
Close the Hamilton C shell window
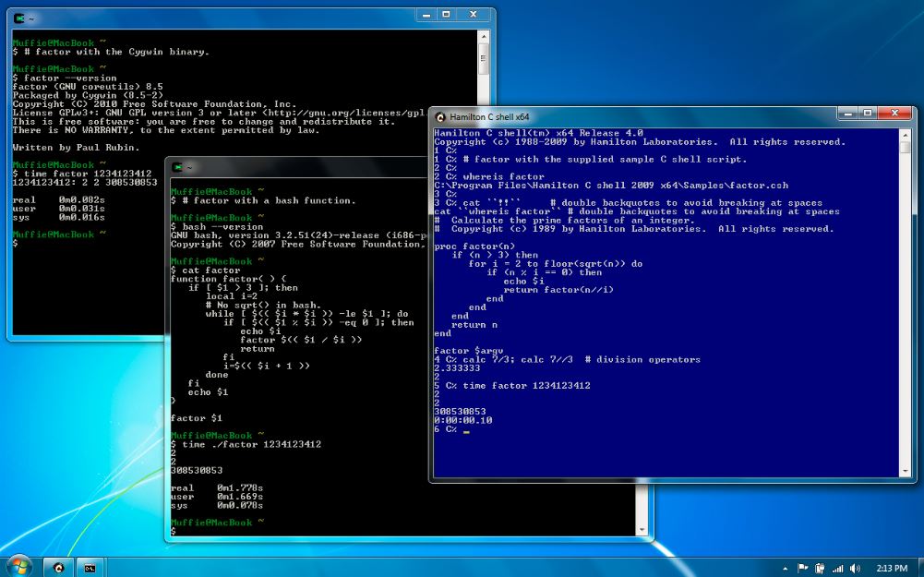click(895, 114)
